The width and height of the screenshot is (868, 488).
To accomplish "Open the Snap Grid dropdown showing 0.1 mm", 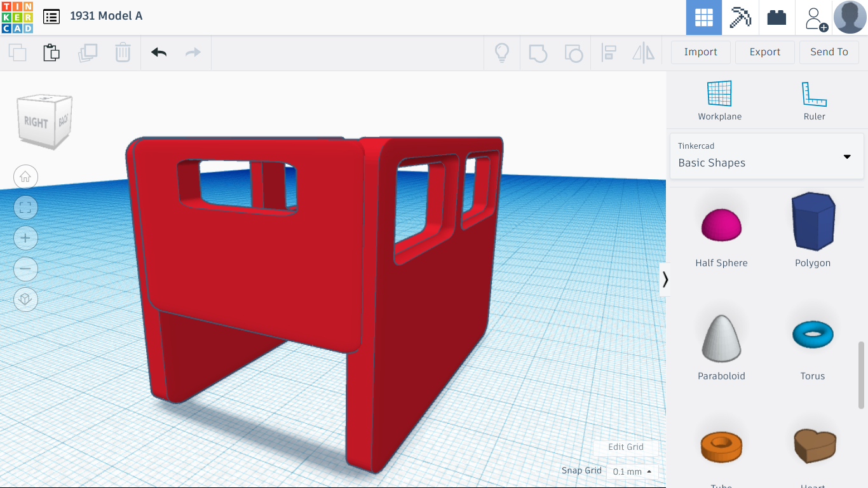I will (x=631, y=471).
